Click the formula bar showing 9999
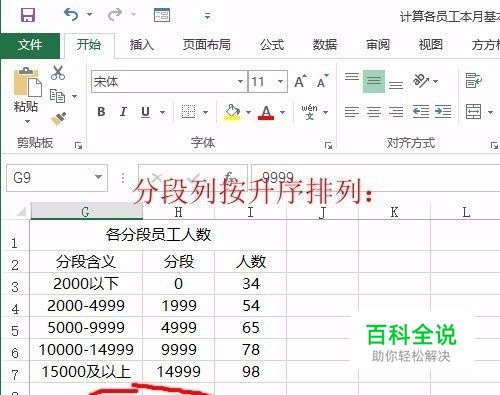The width and height of the screenshot is (500, 395). pos(375,178)
